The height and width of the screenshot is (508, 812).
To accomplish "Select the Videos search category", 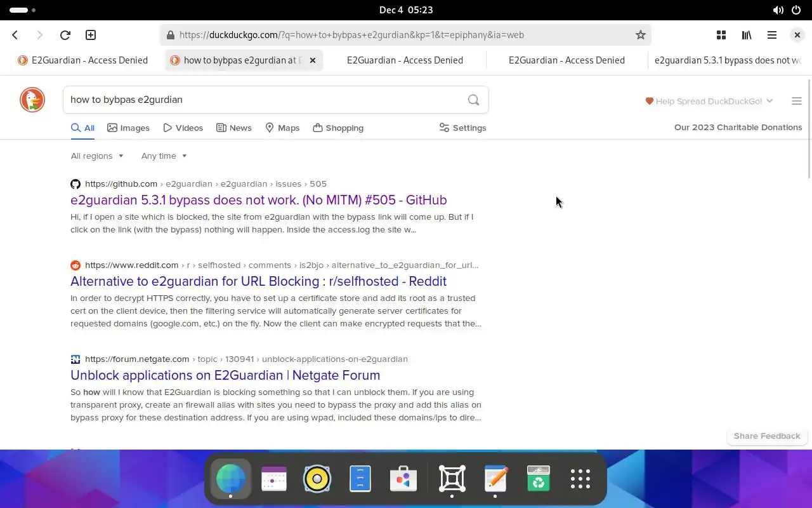I will pyautogui.click(x=183, y=128).
